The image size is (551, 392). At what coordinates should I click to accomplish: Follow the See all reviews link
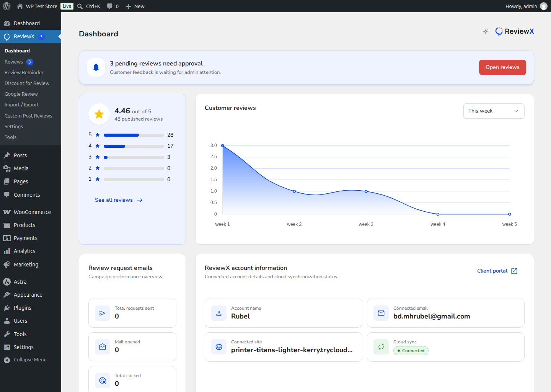[119, 200]
